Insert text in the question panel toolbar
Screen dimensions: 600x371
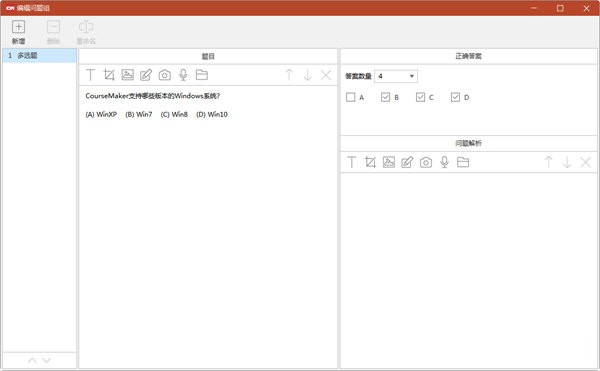pos(90,75)
